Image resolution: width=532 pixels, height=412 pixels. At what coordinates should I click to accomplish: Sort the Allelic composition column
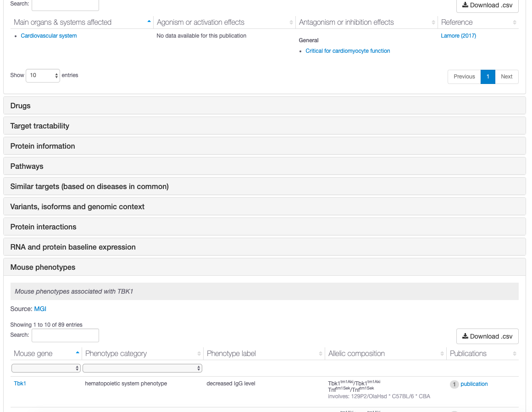pyautogui.click(x=443, y=353)
